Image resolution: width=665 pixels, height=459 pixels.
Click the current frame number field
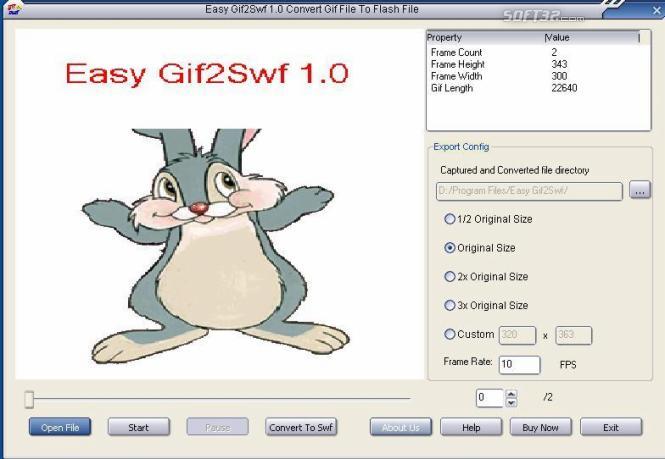(x=490, y=398)
